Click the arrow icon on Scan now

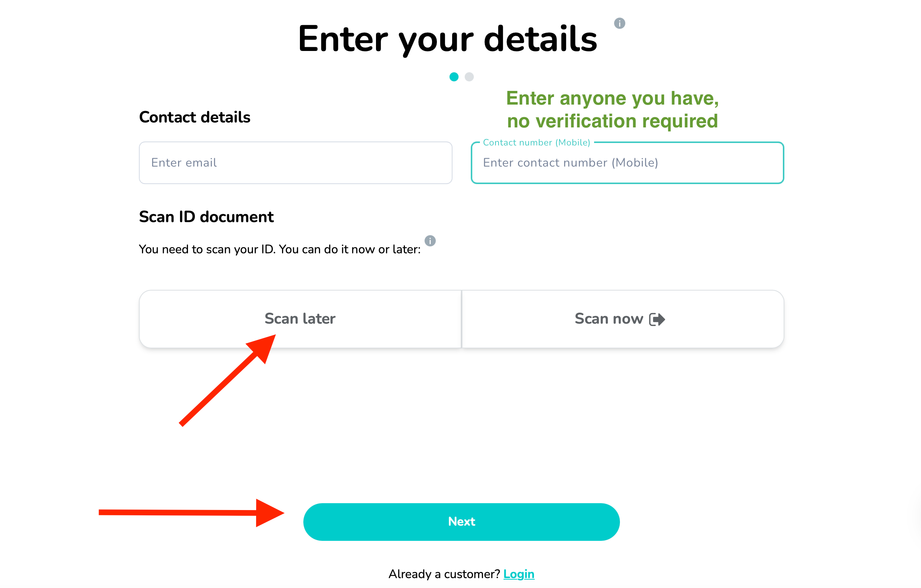pyautogui.click(x=657, y=319)
